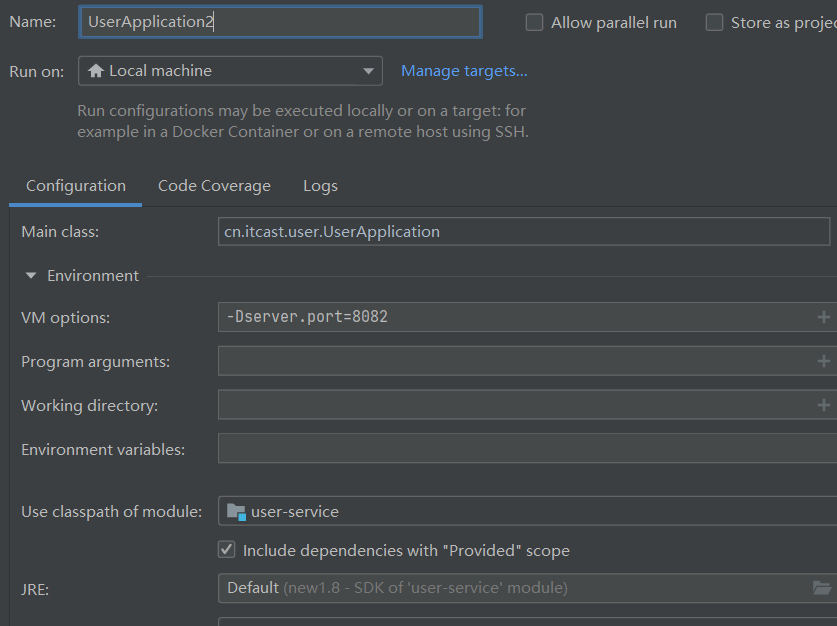Switch to the Code Coverage tab
Image resolution: width=837 pixels, height=626 pixels.
coord(214,186)
